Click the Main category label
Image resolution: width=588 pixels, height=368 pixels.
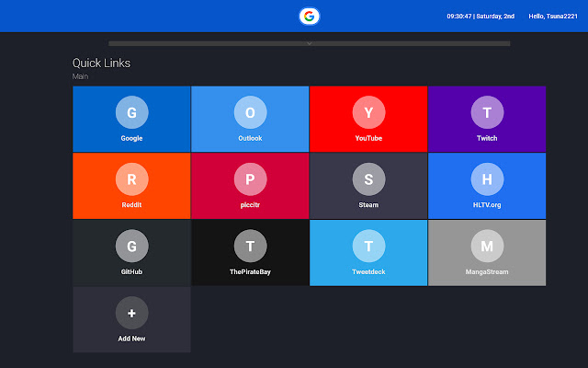tap(80, 76)
